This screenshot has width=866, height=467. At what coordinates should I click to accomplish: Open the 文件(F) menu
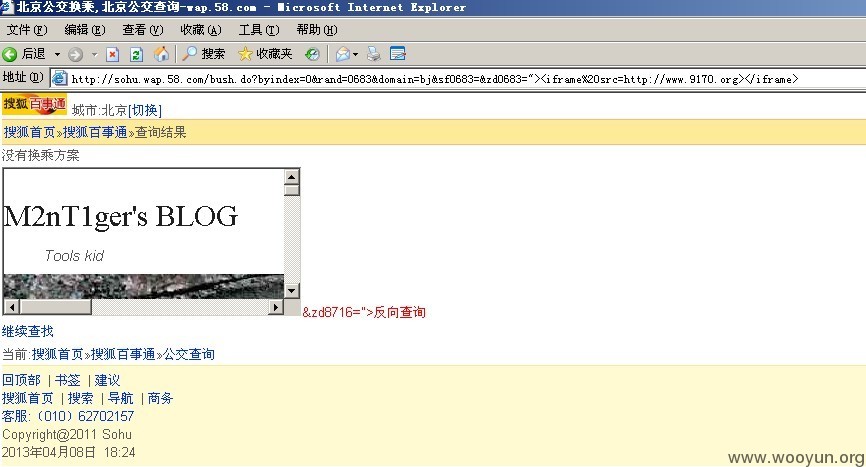coord(27,30)
